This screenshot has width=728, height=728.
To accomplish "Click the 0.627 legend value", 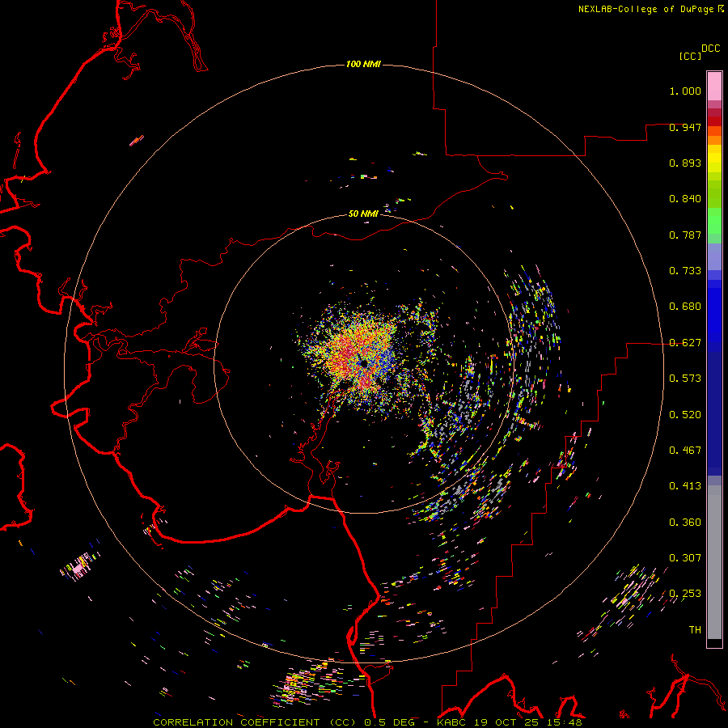I will tap(685, 343).
